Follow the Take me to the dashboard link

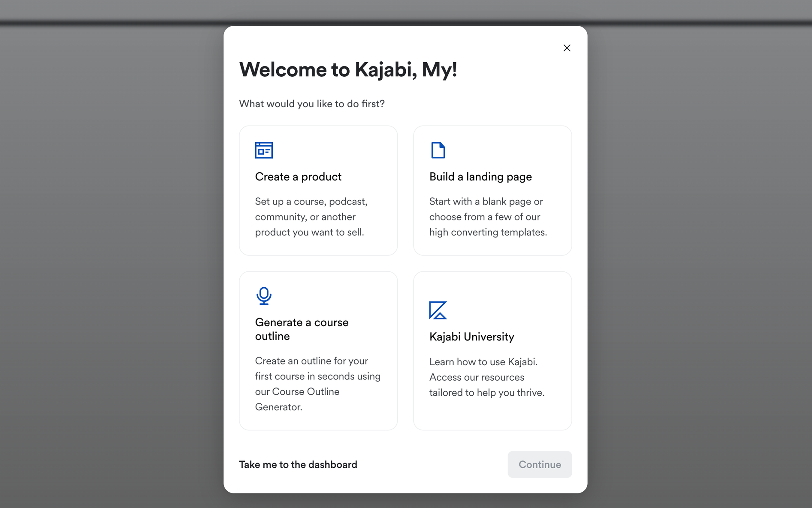[298, 465]
